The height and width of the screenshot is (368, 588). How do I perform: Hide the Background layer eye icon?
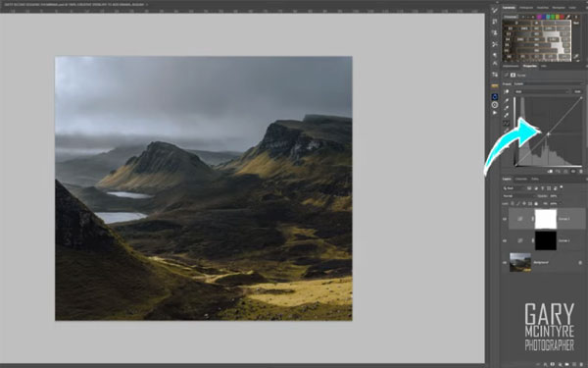click(x=505, y=262)
